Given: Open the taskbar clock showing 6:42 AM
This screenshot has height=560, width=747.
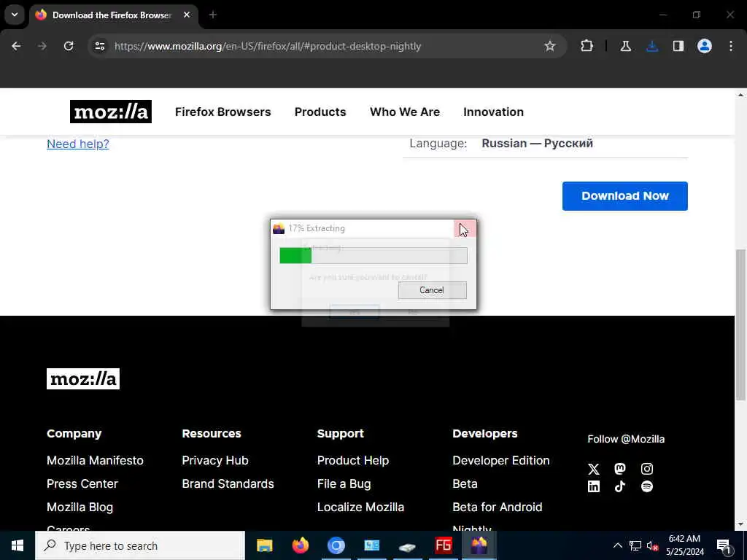Looking at the screenshot, I should [685, 545].
